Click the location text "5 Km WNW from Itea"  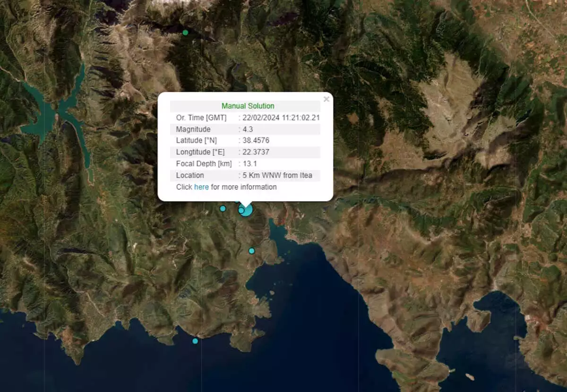tap(277, 175)
